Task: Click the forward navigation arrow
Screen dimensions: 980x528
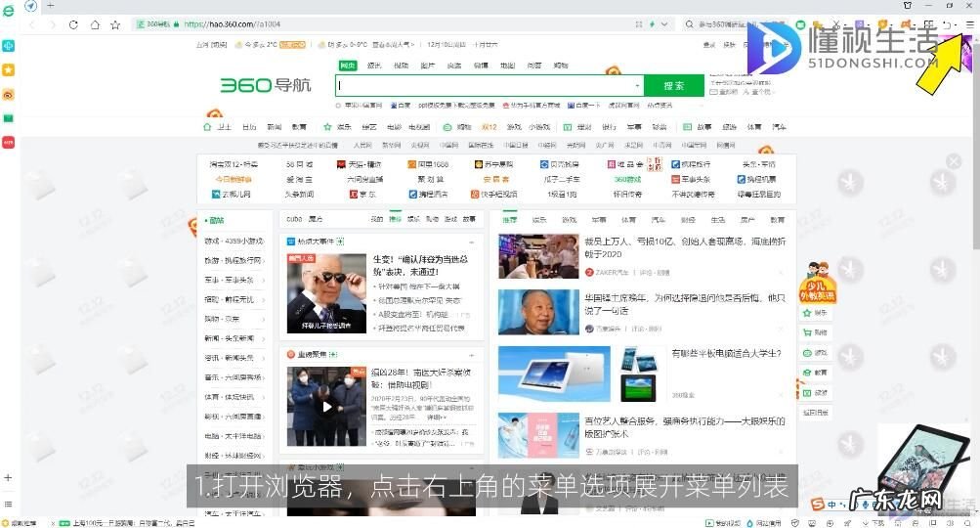Action: point(53,24)
